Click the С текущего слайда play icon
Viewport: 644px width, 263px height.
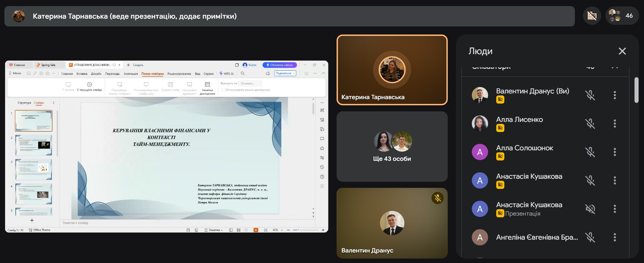coord(89,85)
